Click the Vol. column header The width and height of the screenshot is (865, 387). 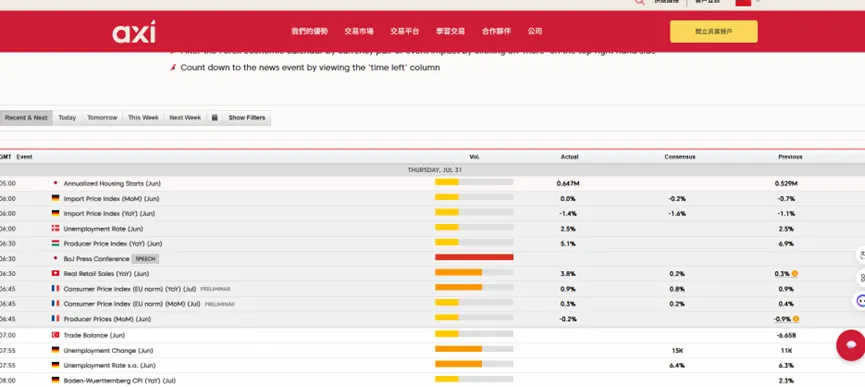click(x=474, y=157)
